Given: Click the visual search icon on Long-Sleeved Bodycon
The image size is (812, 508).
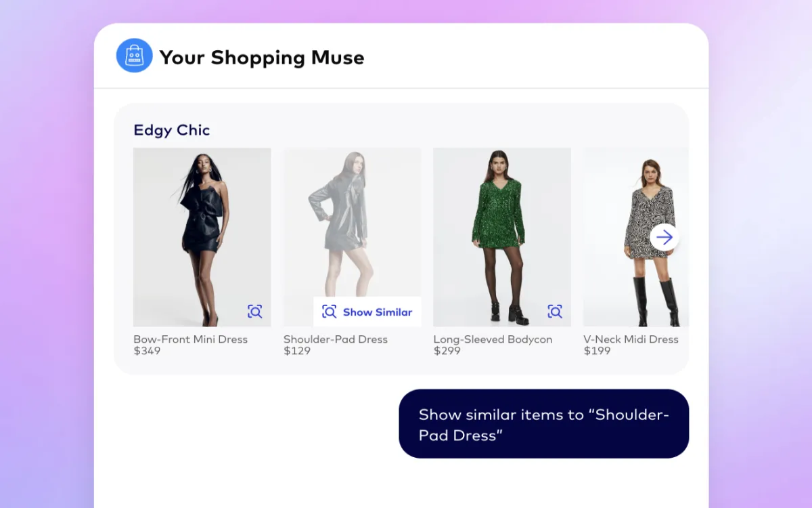Looking at the screenshot, I should [x=555, y=312].
